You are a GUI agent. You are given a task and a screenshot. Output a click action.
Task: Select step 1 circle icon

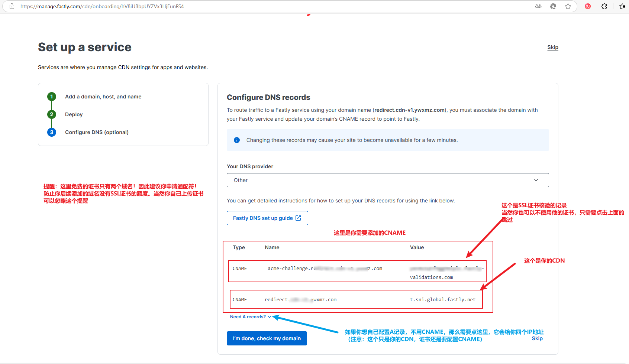[x=52, y=97]
